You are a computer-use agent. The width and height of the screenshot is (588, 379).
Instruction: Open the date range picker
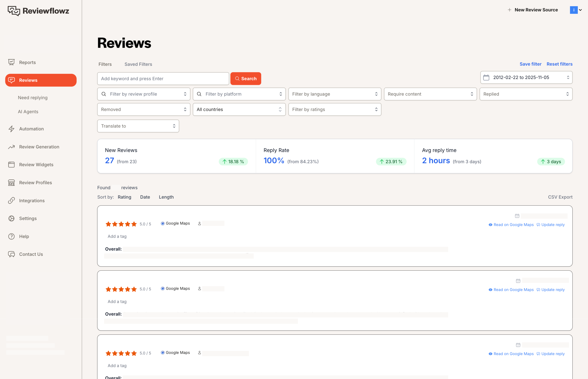(526, 77)
